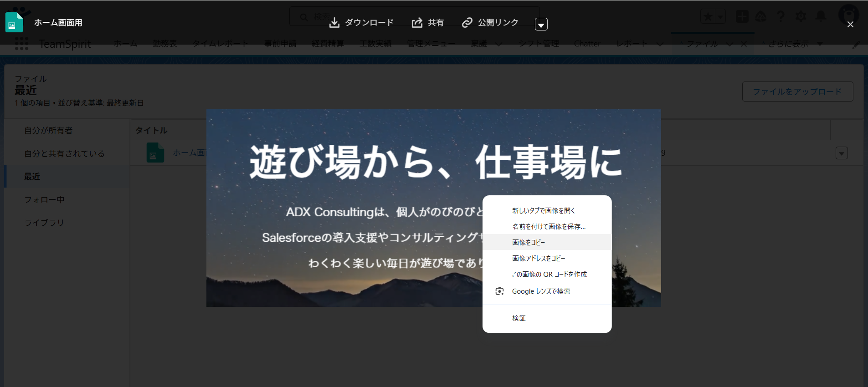Click the 共有 label
Image resolution: width=868 pixels, height=387 pixels.
pos(436,23)
